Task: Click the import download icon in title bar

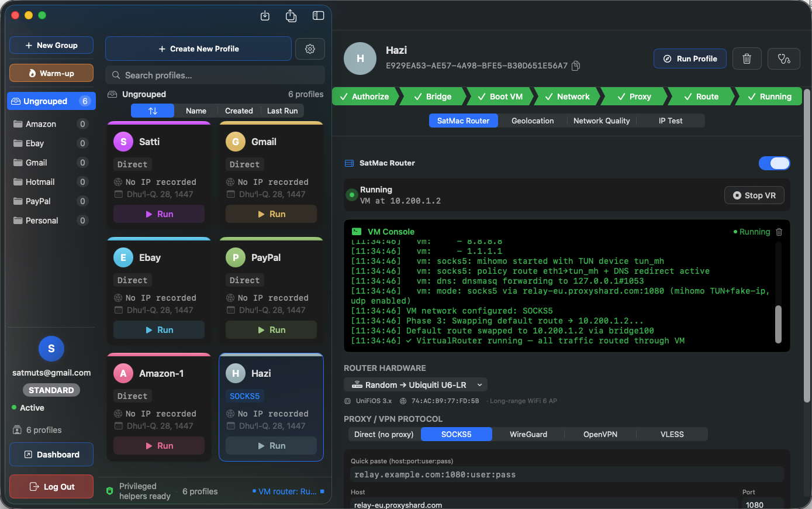Action: pos(265,16)
